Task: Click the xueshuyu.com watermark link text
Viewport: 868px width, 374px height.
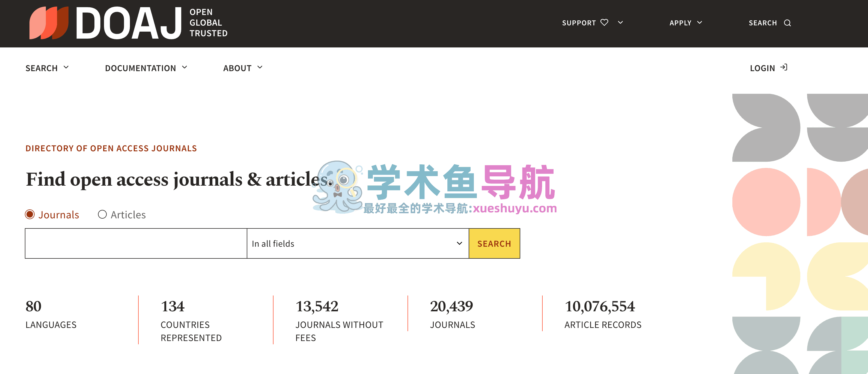Action: [515, 208]
